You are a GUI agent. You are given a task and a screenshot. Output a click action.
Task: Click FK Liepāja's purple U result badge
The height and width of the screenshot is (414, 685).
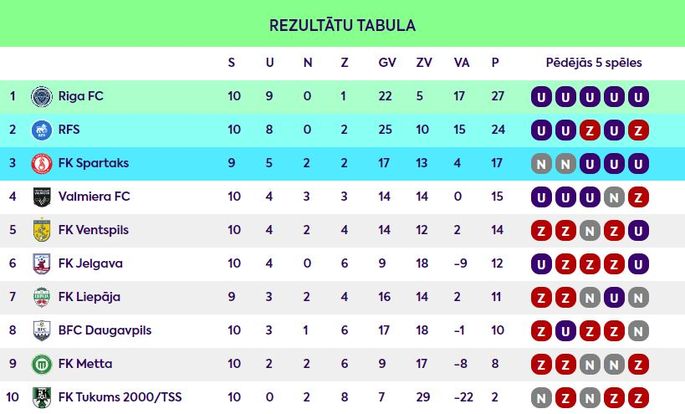tap(614, 297)
